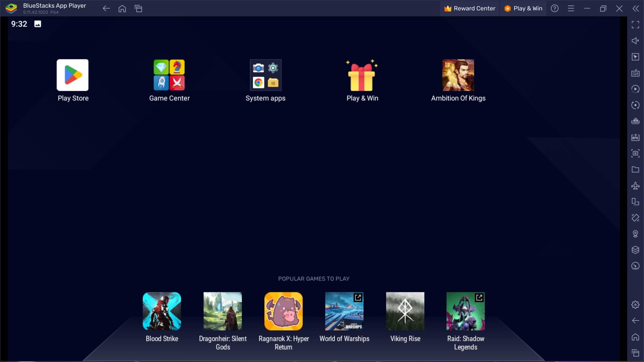Click the Android clock showing 9:32

tap(19, 24)
